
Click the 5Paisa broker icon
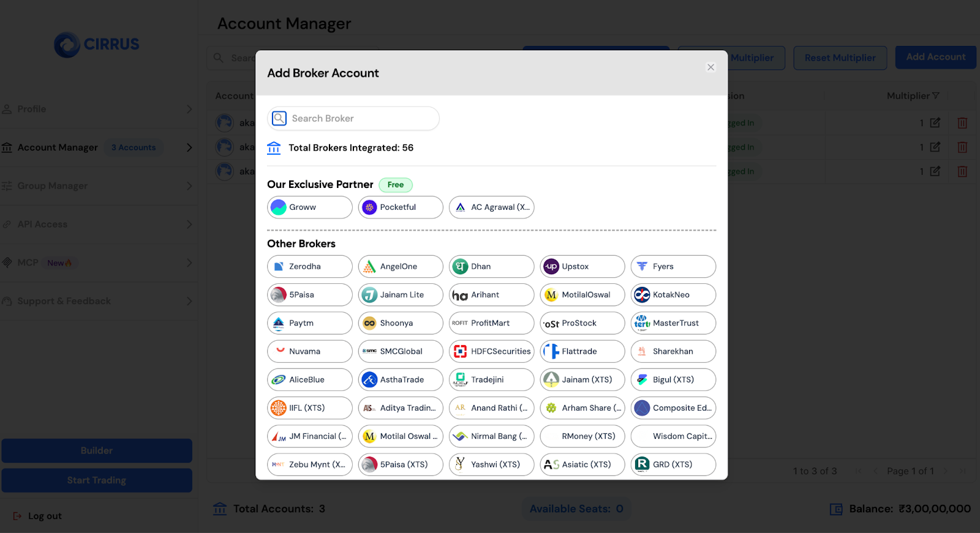coord(279,295)
